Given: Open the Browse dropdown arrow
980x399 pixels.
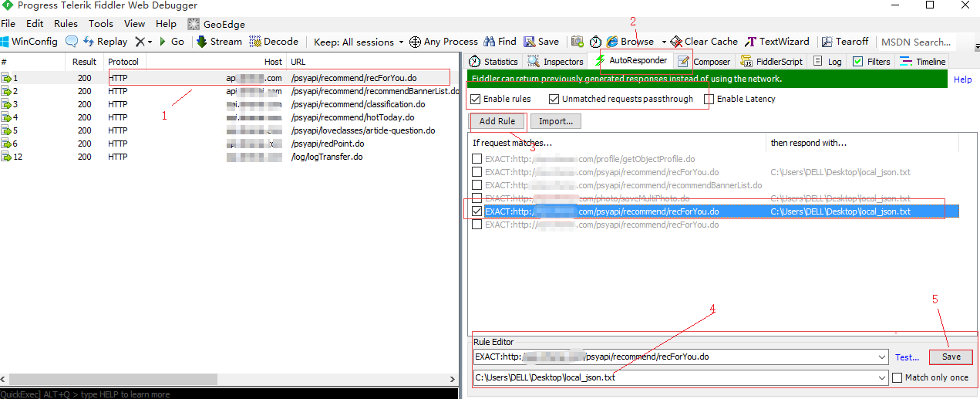Looking at the screenshot, I should [x=664, y=42].
